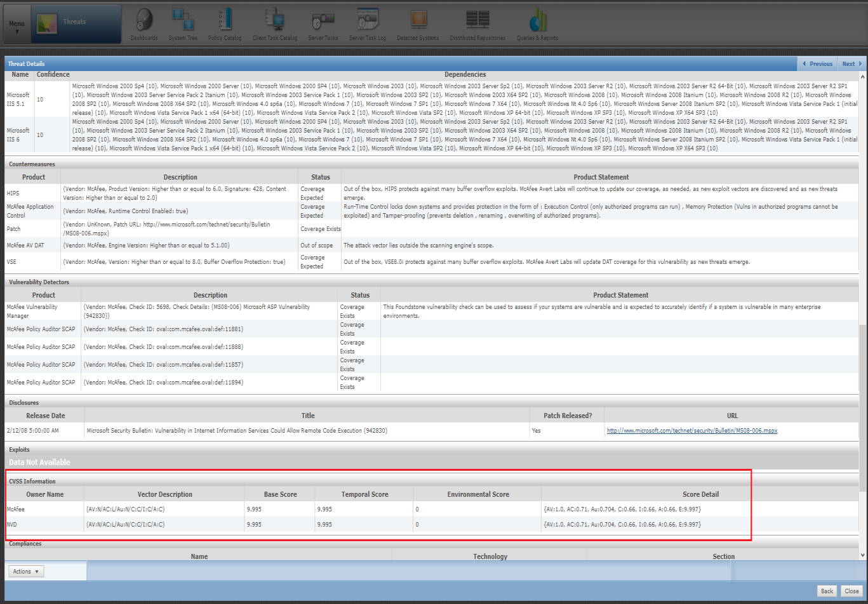Click the Patch Released? column header

click(x=567, y=416)
